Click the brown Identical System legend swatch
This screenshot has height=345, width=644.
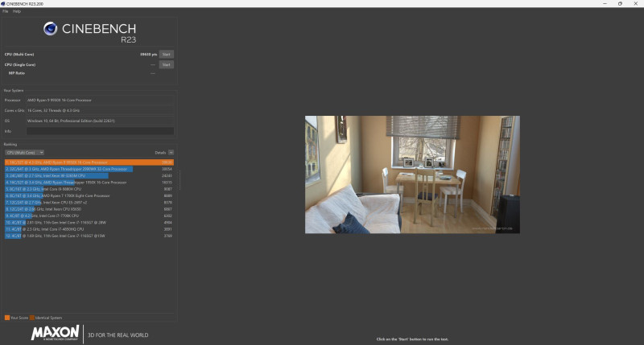point(32,318)
